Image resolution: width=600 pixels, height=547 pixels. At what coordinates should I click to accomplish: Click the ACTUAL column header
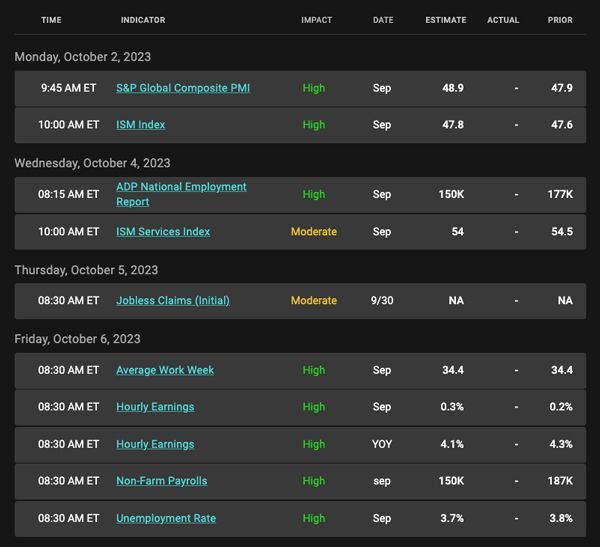(x=503, y=20)
